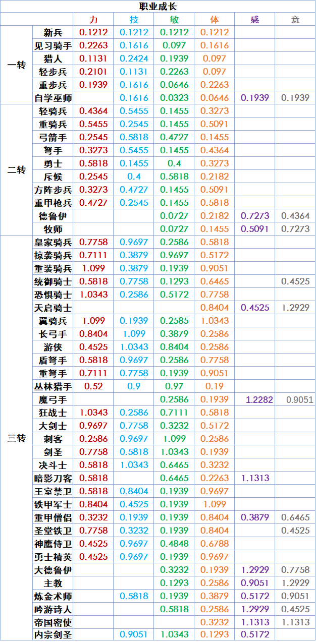316x644 pixels.
Task: Click the 一转 group cell
Action: coord(17,65)
